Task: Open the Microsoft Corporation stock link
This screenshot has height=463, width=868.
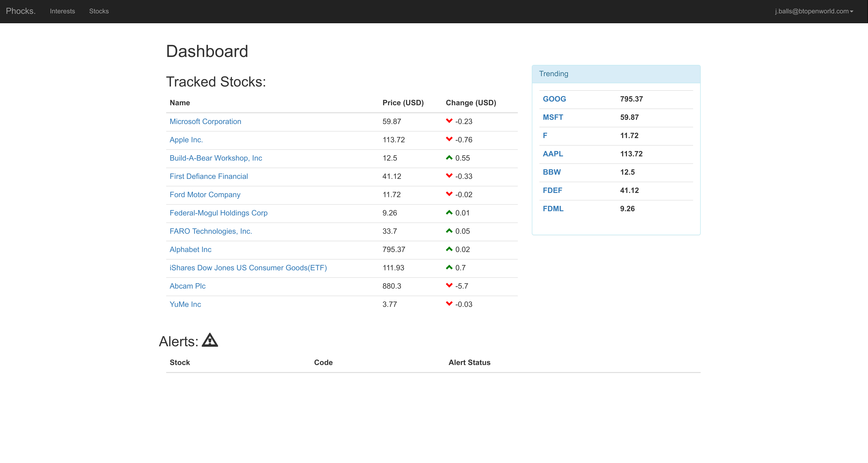Action: 205,121
